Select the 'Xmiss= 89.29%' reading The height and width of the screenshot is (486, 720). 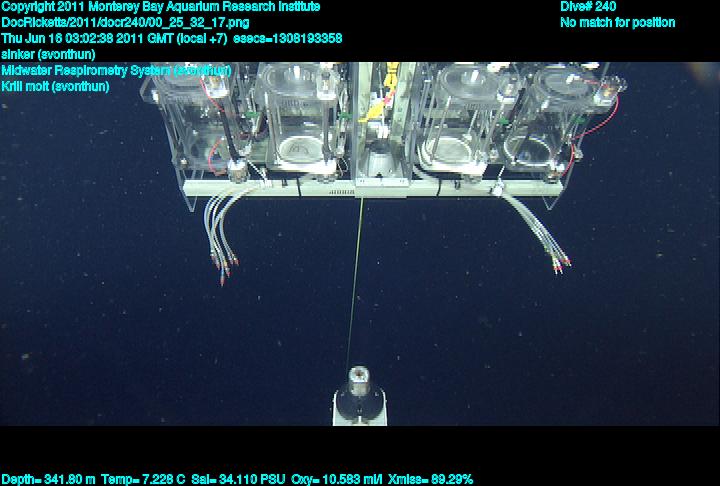430,480
